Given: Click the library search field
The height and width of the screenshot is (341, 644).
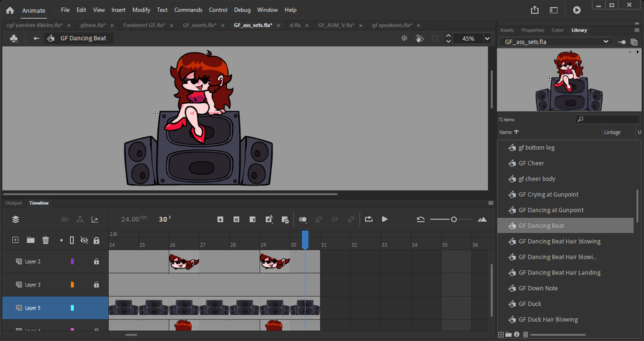Looking at the screenshot, I should [x=607, y=120].
